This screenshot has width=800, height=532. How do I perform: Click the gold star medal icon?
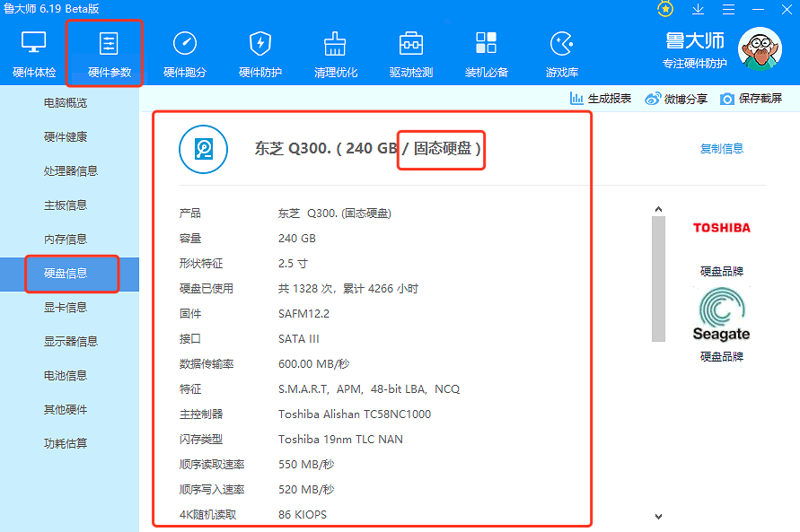[665, 9]
